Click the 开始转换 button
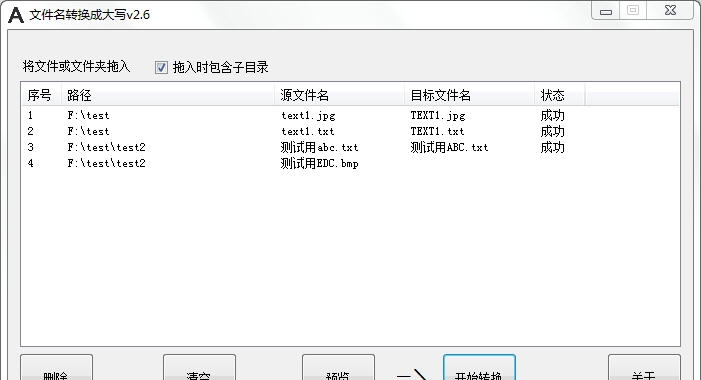 pos(479,367)
